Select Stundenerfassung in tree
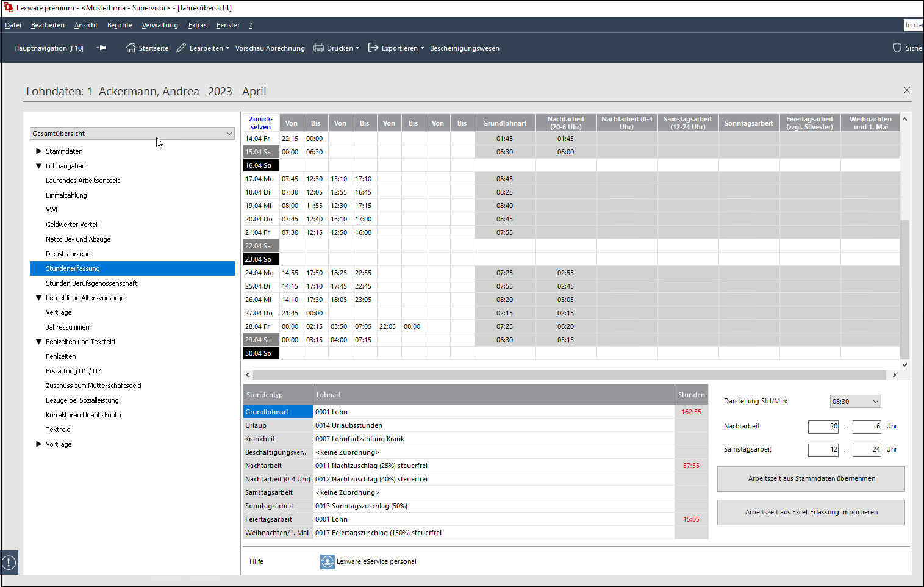The height and width of the screenshot is (587, 924). 132,268
